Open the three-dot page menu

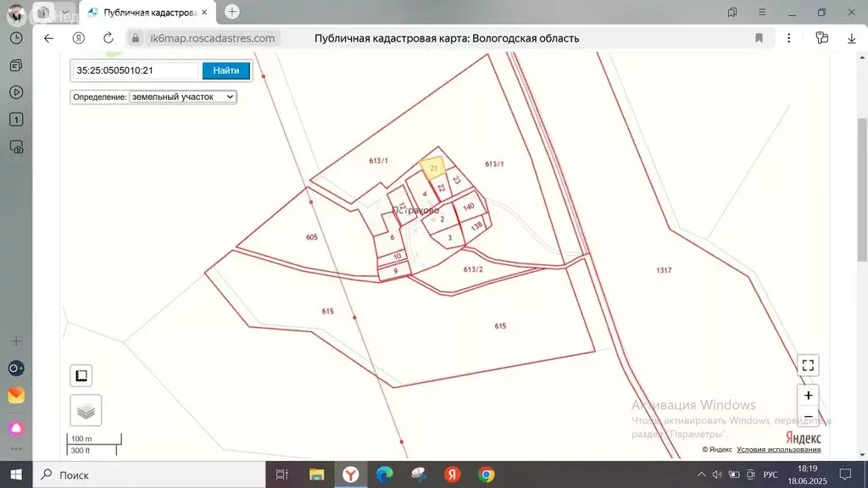(x=789, y=38)
